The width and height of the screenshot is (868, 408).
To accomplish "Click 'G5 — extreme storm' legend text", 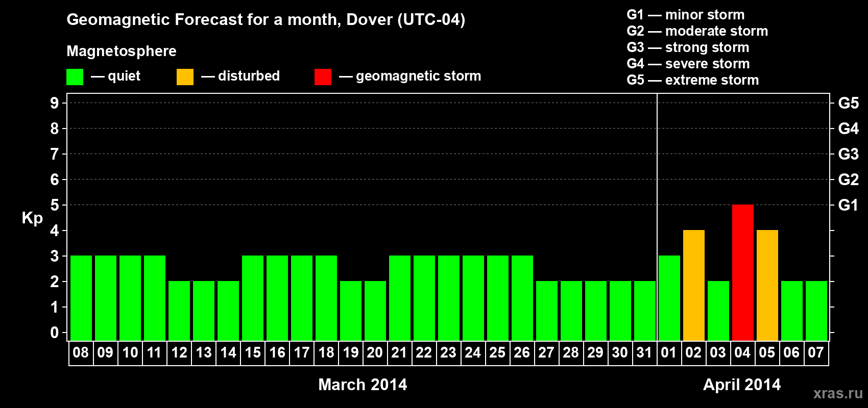I will (693, 80).
